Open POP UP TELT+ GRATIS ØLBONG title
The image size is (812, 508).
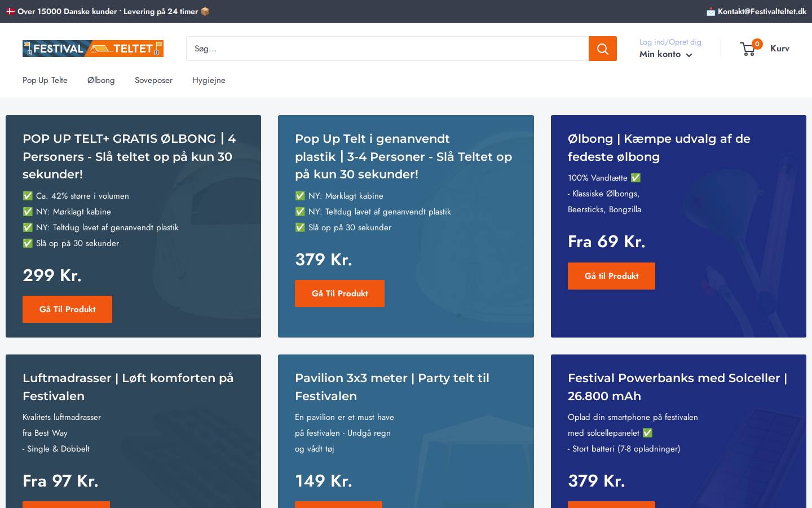(129, 156)
